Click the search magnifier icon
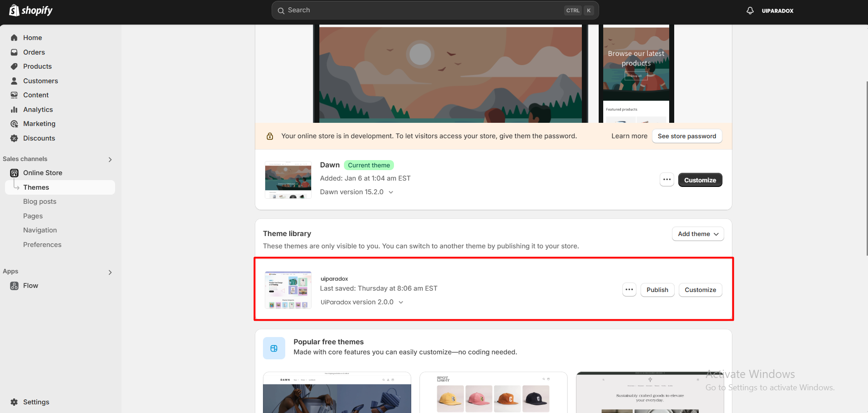The height and width of the screenshot is (413, 868). coord(281,10)
